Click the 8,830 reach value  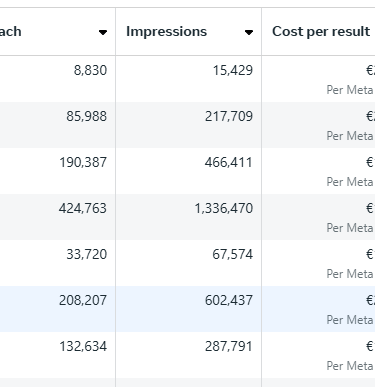point(90,70)
